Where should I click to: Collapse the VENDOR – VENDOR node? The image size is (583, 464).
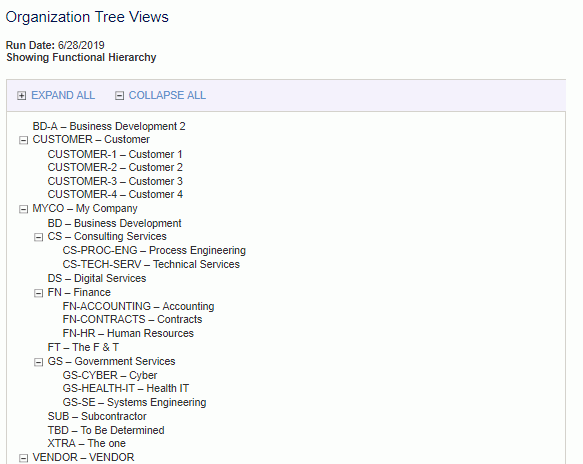(23, 458)
